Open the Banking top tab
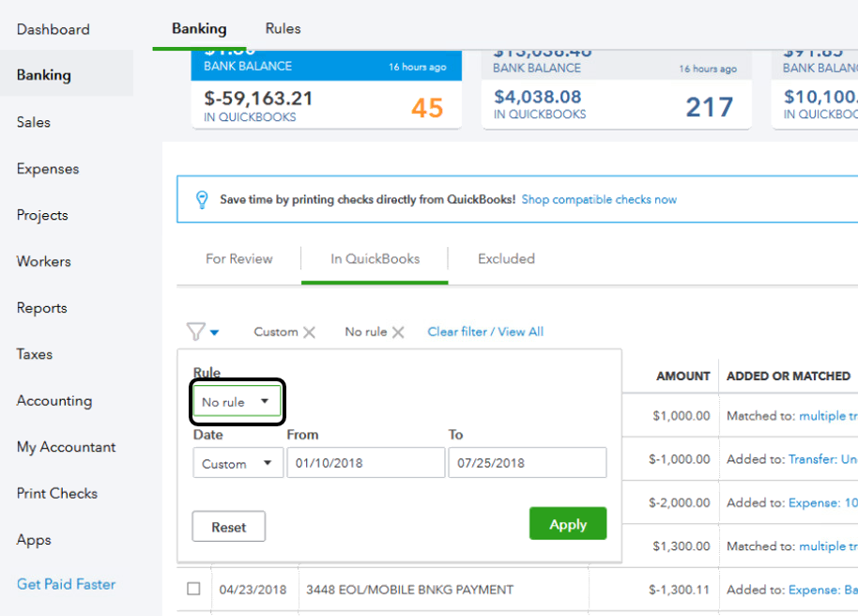 pos(199,28)
